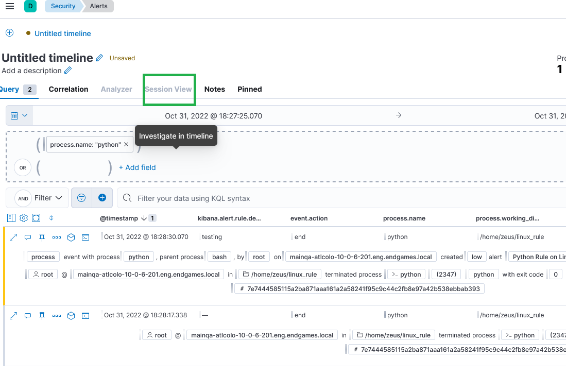Add a note using the comment icon
Screen dimensions: 566x392
(x=27, y=237)
